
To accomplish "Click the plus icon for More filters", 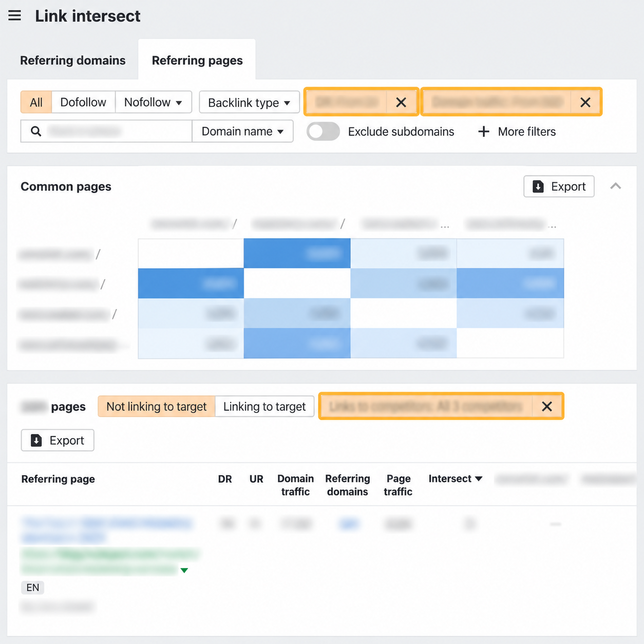I will pyautogui.click(x=483, y=131).
